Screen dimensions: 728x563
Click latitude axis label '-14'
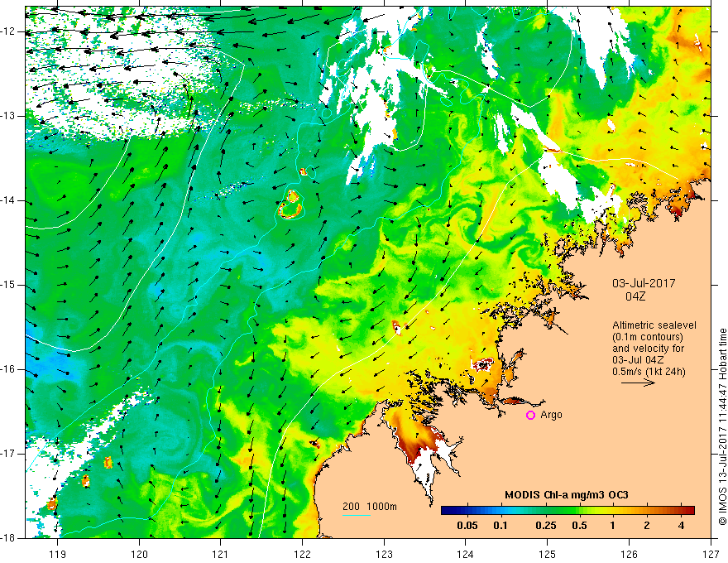(x=8, y=200)
